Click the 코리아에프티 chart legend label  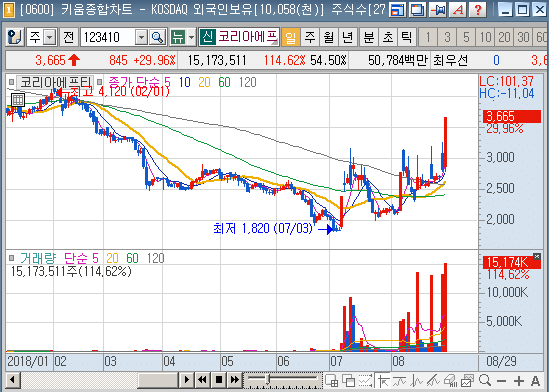pos(55,83)
